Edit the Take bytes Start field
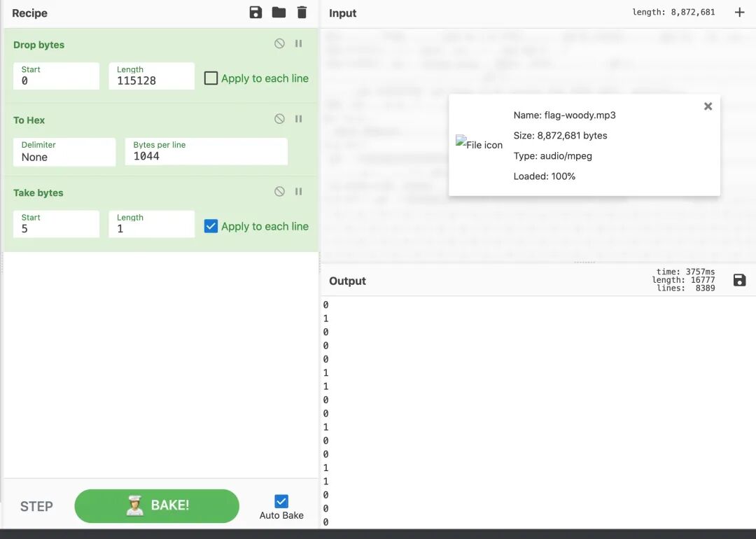This screenshot has width=756, height=539. [57, 224]
